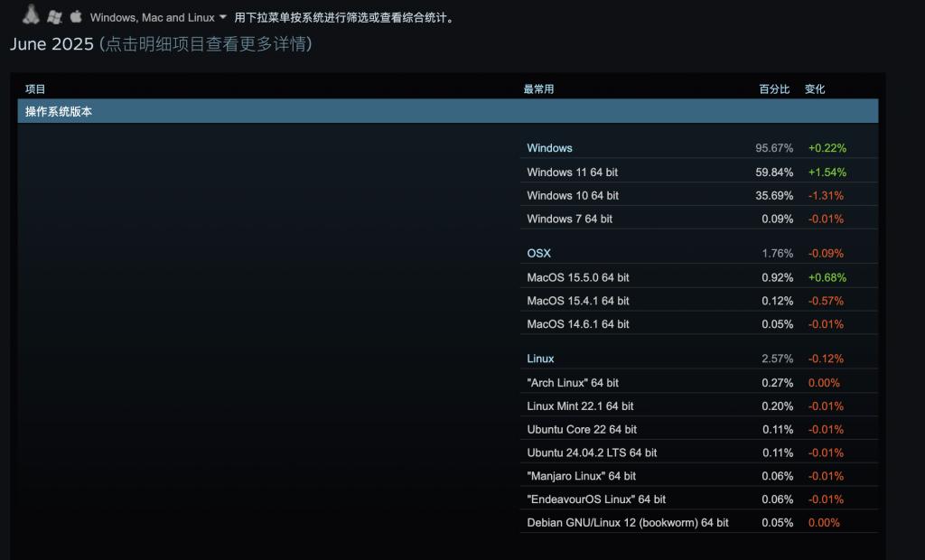The height and width of the screenshot is (560, 925).
Task: Select the "EndeavourOS Linux" 64 bit row
Action: 699,499
